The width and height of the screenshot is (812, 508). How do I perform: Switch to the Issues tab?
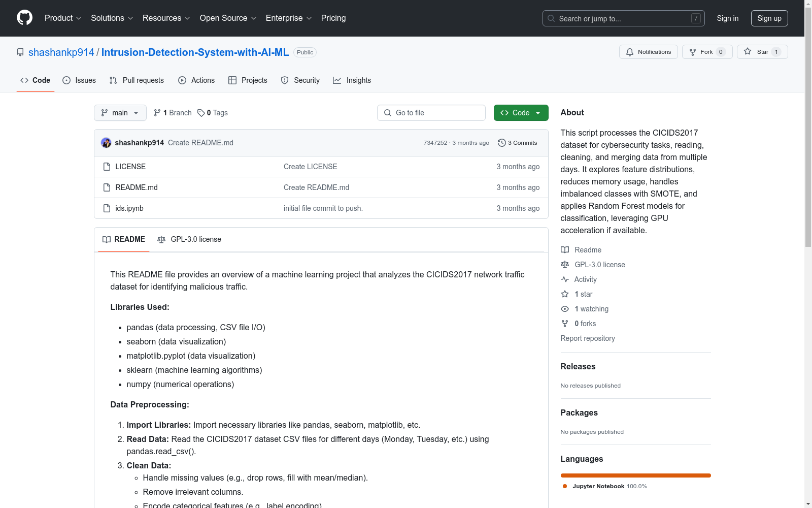pos(79,80)
